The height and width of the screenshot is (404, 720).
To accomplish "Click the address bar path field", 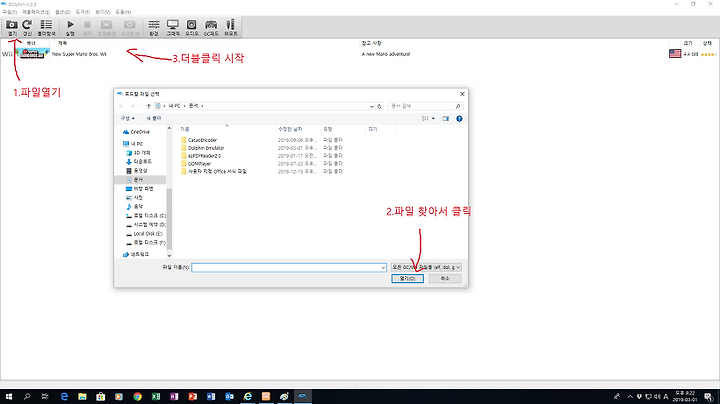I will coord(264,106).
